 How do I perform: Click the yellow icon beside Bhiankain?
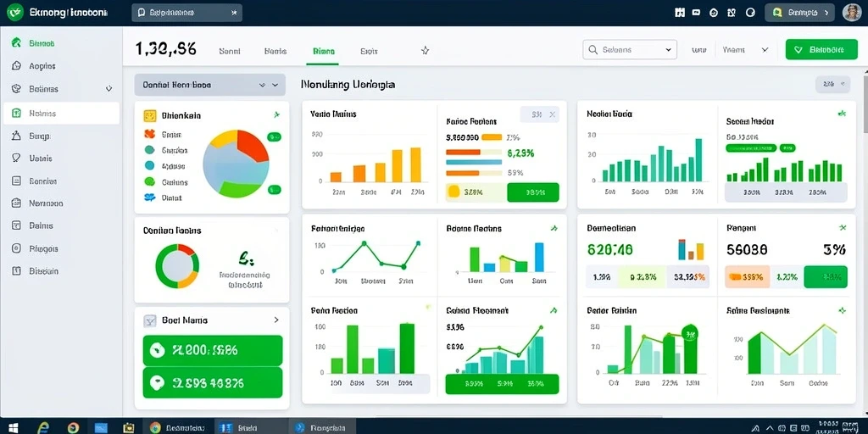(150, 115)
